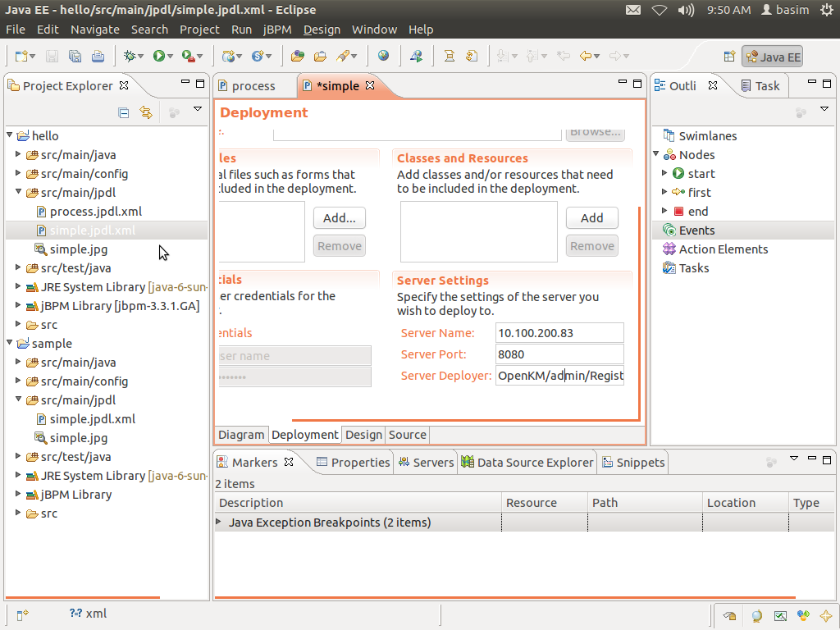This screenshot has width=840, height=630.
Task: Switch to the Source editor tab
Action: click(x=407, y=435)
